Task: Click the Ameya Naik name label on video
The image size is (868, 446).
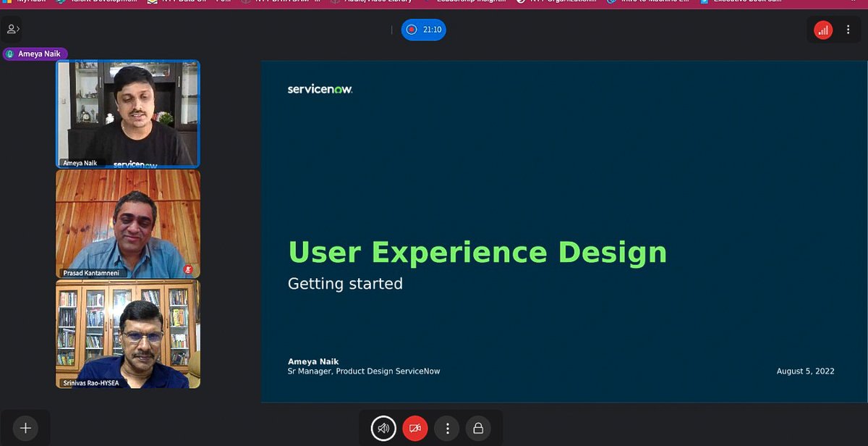Action: (x=80, y=163)
